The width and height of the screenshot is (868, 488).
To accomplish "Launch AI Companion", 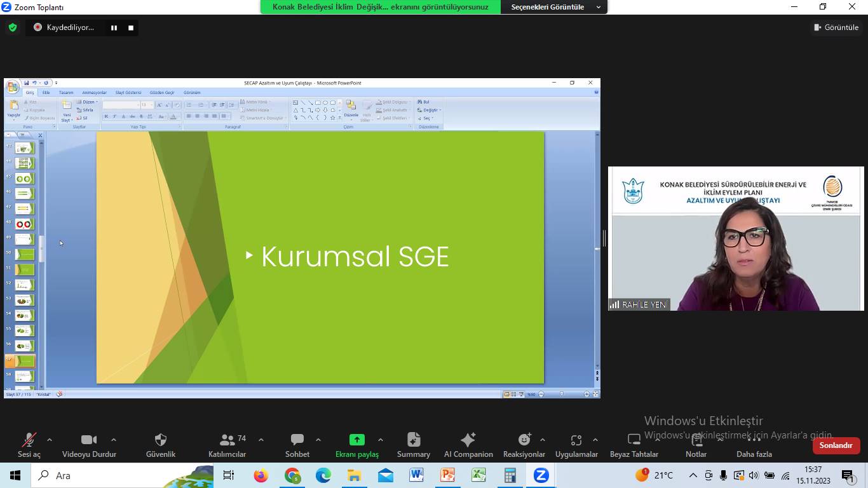I will point(468,440).
